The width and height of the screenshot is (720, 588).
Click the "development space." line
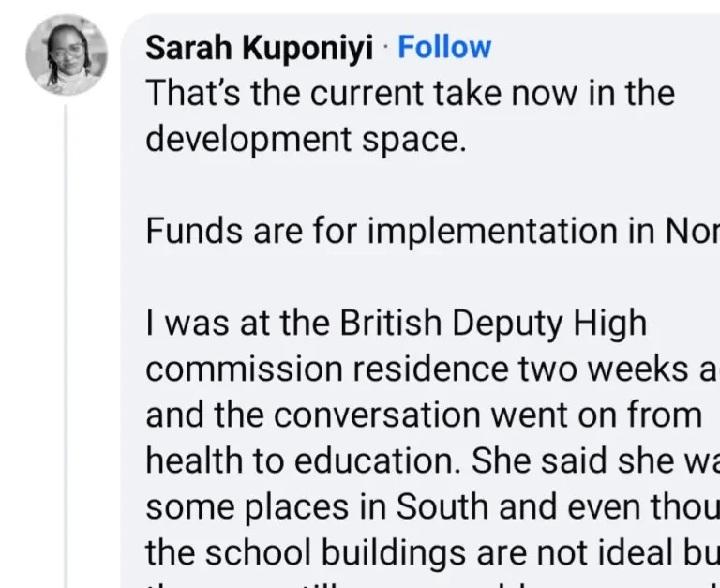coord(305,139)
